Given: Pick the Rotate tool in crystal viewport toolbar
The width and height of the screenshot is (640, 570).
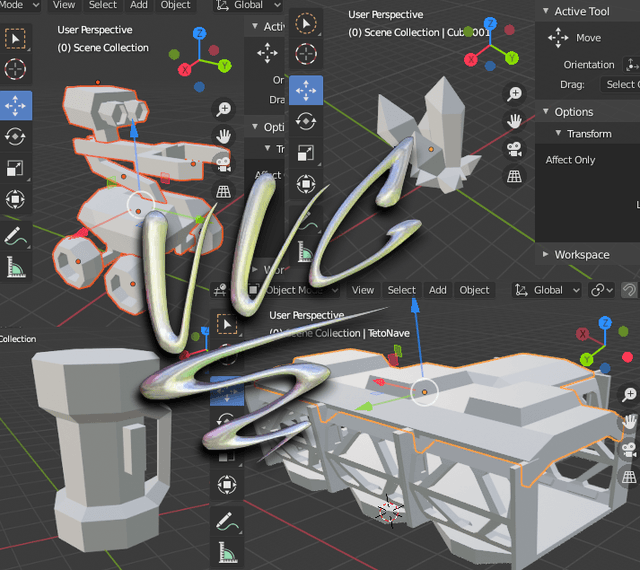Looking at the screenshot, I should [306, 121].
